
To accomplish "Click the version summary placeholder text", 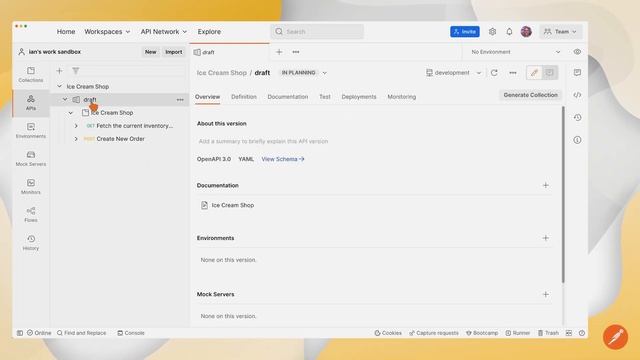I will click(x=263, y=141).
